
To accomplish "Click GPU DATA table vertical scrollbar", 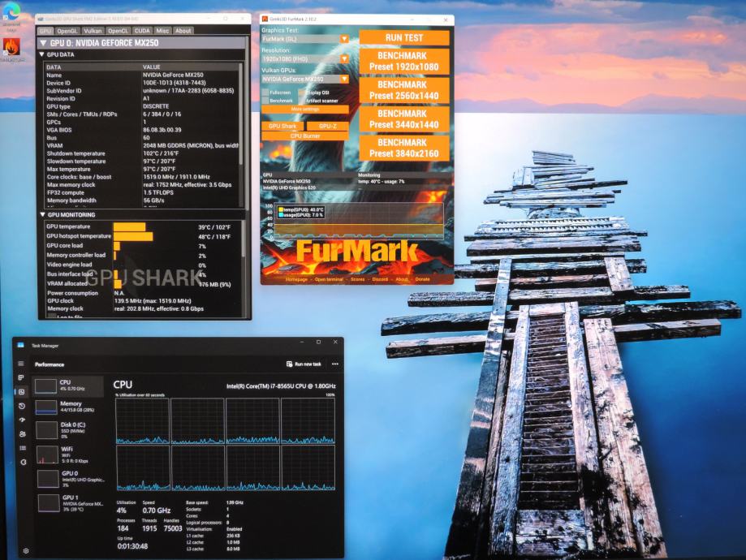I will pos(242,135).
